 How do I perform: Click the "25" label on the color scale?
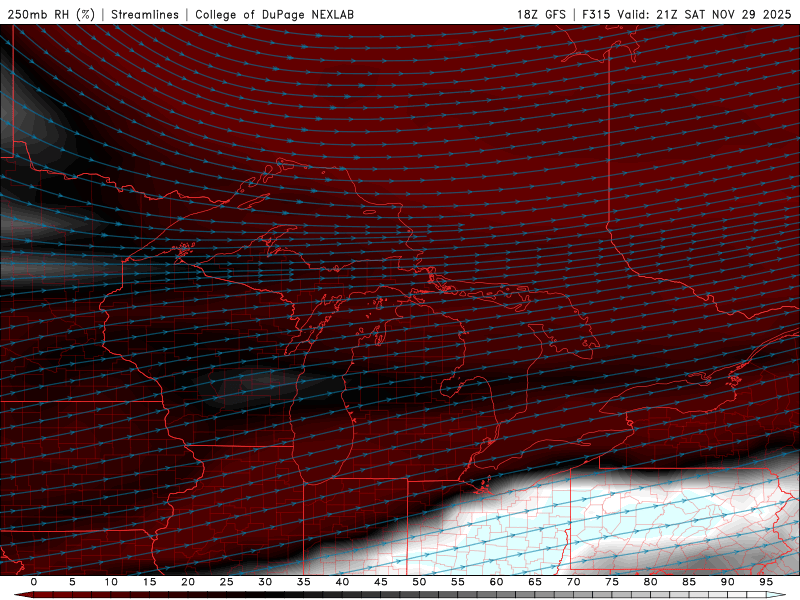[x=226, y=582]
